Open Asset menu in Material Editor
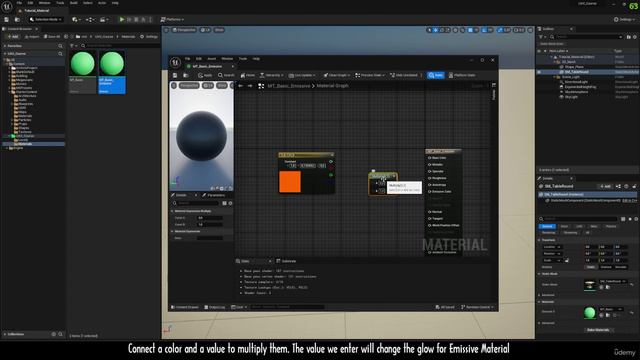640x360 pixels. point(211,59)
